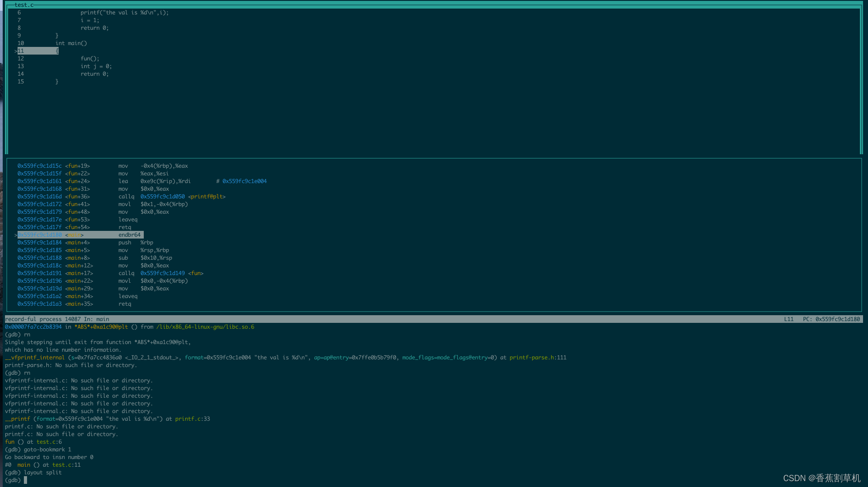
Task: Click the gdb prompt cursor at bottom
Action: (26, 480)
